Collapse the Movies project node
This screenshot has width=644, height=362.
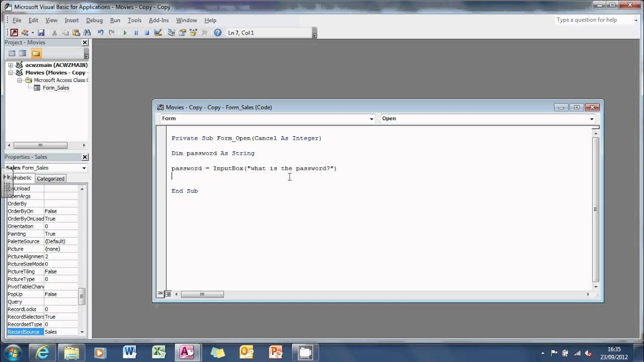(11, 73)
